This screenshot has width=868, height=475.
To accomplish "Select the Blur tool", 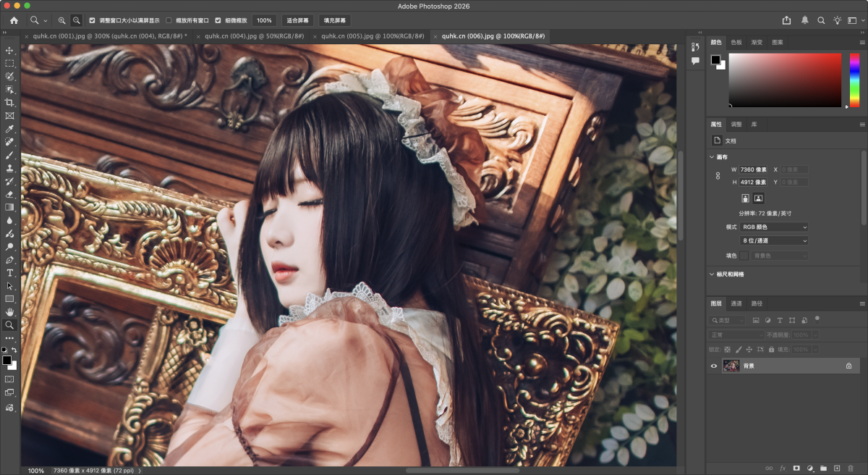I will pyautogui.click(x=10, y=220).
